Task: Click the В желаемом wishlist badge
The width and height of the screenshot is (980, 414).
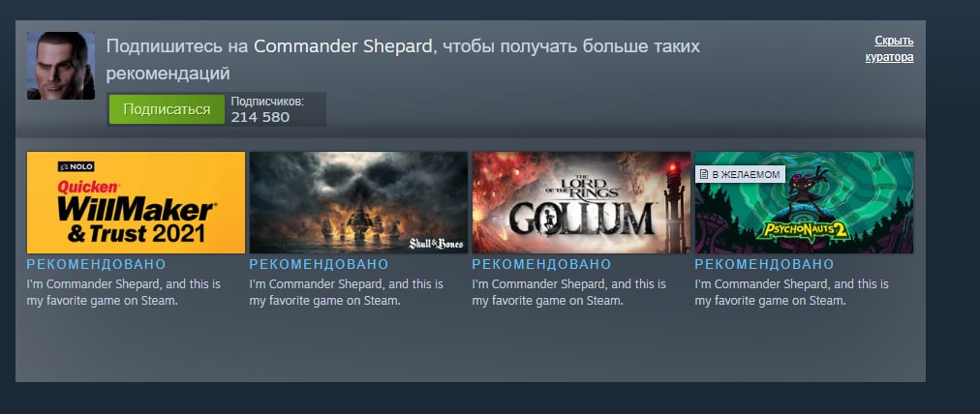Action: (x=740, y=174)
